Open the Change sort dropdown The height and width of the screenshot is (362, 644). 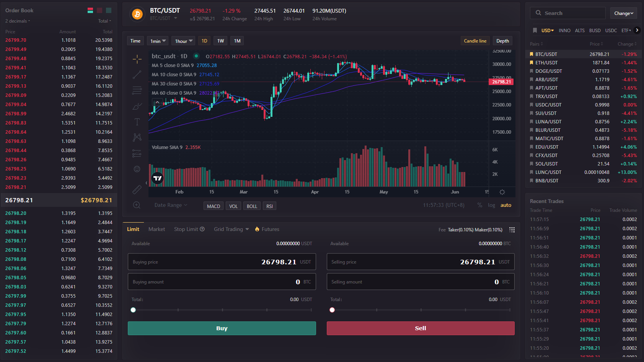pyautogui.click(x=624, y=13)
